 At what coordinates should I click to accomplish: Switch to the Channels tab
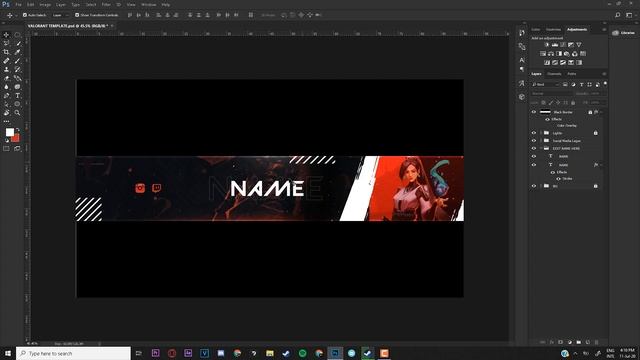[554, 74]
